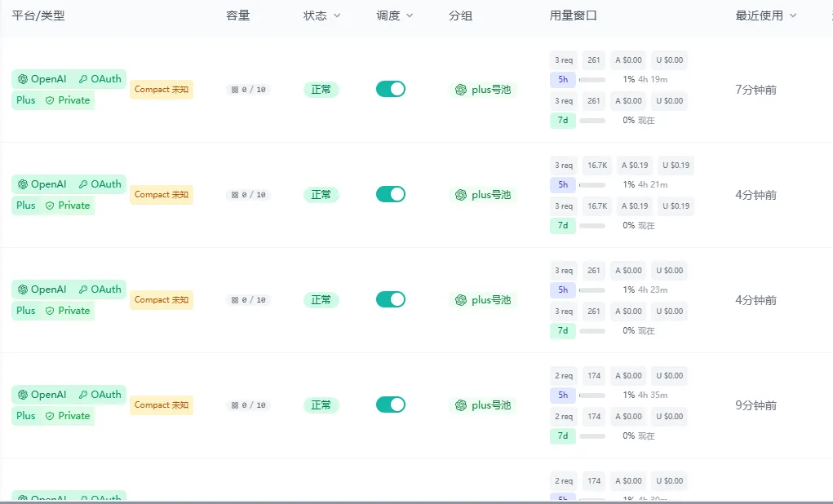This screenshot has height=504, width=833.
Task: Click capacity grid icon in the 9分钟前 row
Action: tap(235, 405)
